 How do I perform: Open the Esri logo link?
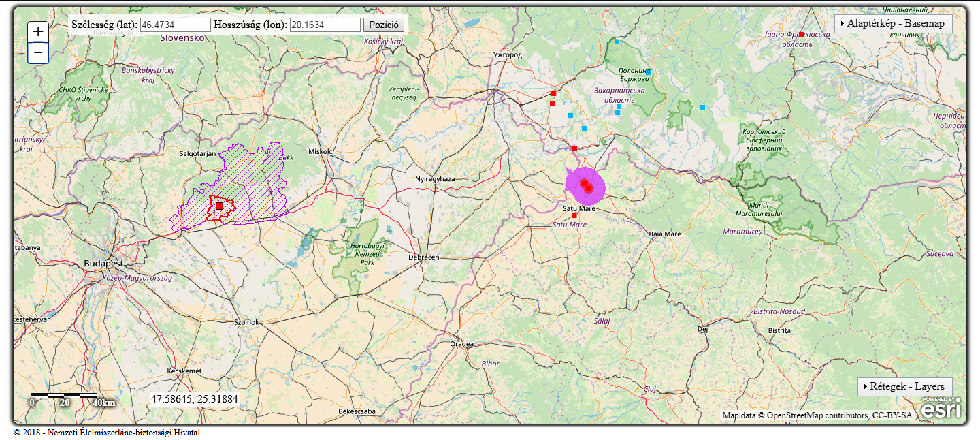(x=941, y=408)
